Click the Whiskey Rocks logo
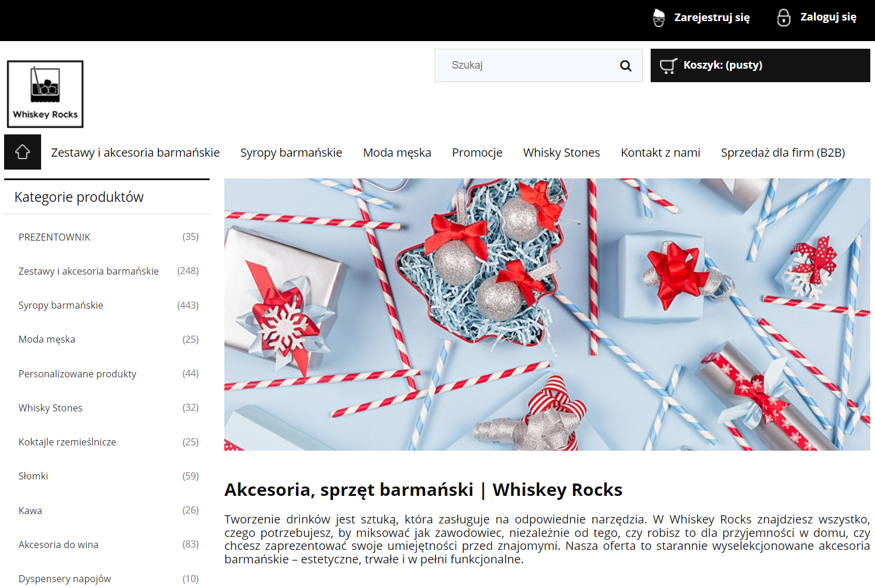 tap(45, 93)
